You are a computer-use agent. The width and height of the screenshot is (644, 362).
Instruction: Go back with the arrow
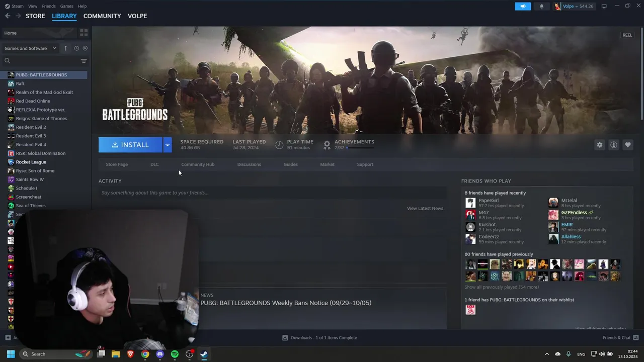[8, 16]
